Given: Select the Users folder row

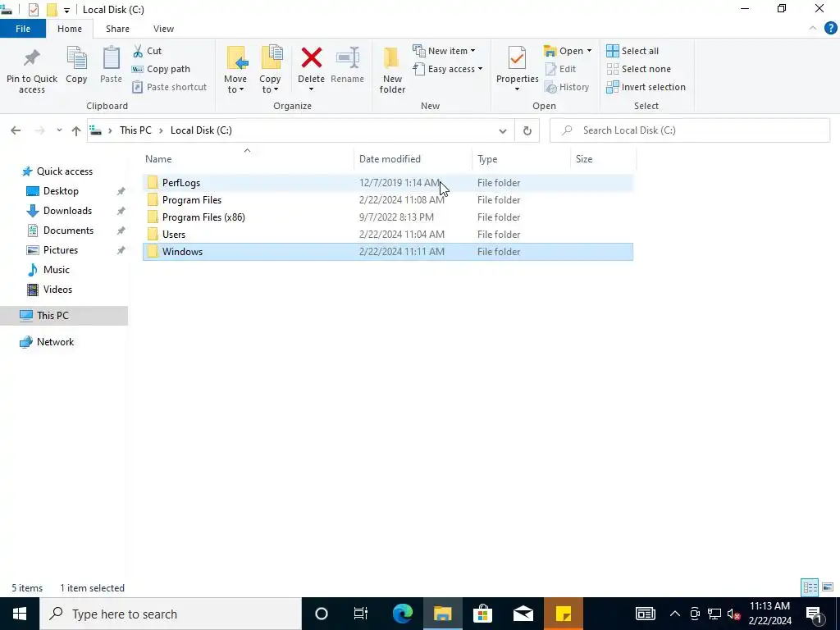Looking at the screenshot, I should tap(388, 234).
